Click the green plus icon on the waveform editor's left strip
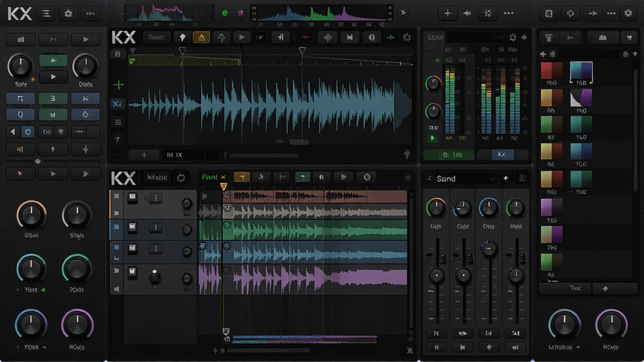Screen dimensions: 644x362 point(118,85)
